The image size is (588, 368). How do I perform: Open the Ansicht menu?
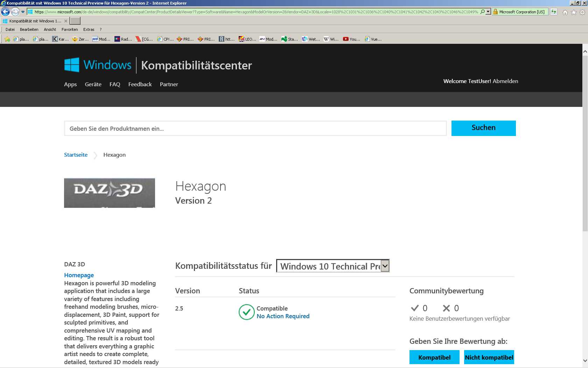coord(50,29)
